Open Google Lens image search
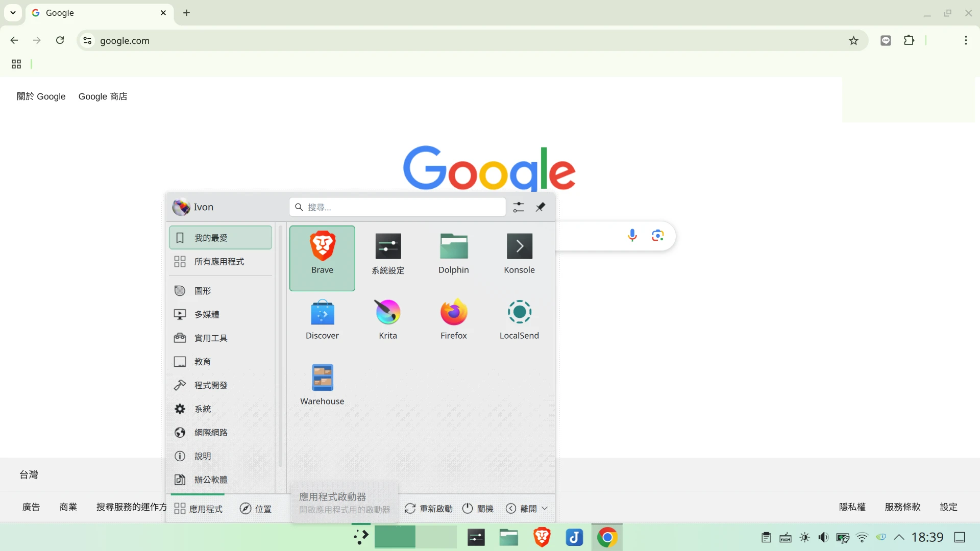The width and height of the screenshot is (980, 551). [x=657, y=235]
